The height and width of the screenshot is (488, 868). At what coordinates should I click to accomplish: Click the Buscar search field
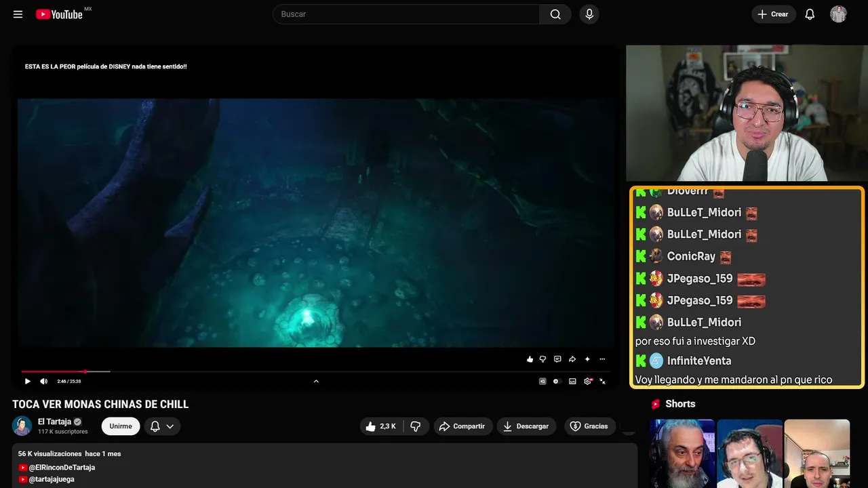[406, 14]
